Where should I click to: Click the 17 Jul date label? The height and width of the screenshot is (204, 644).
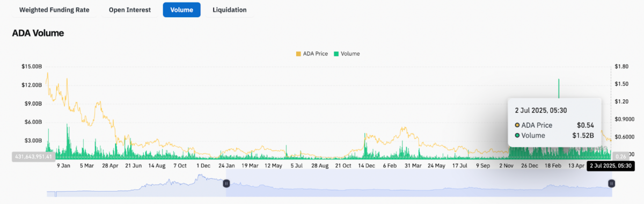tap(459, 166)
